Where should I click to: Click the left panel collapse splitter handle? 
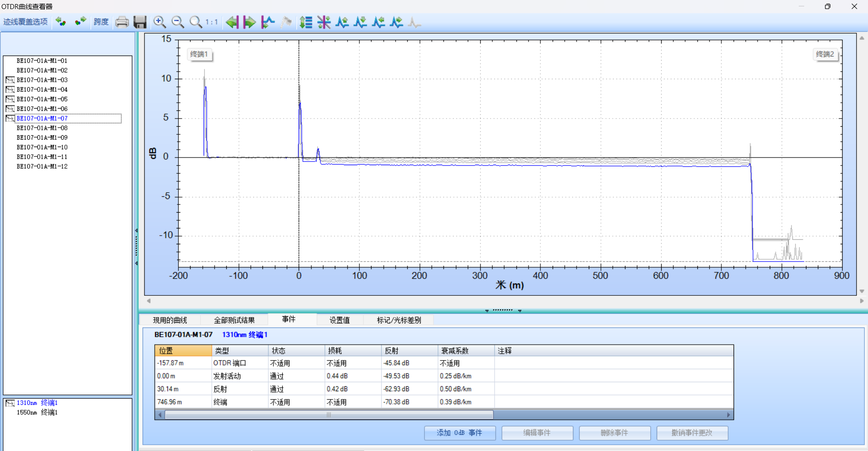click(136, 247)
